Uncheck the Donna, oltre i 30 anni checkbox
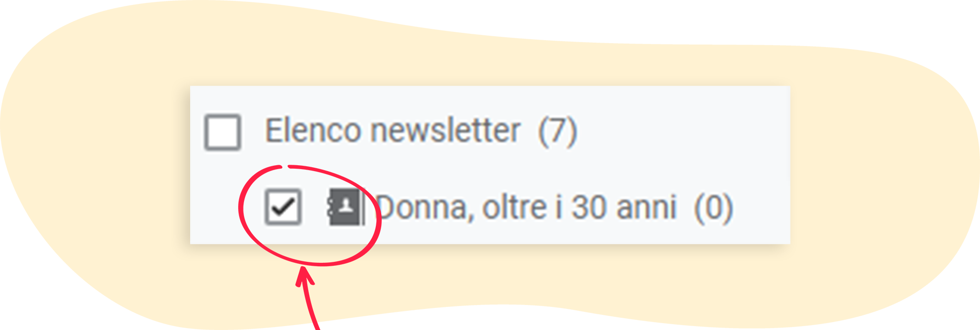980x330 pixels. coord(283,207)
